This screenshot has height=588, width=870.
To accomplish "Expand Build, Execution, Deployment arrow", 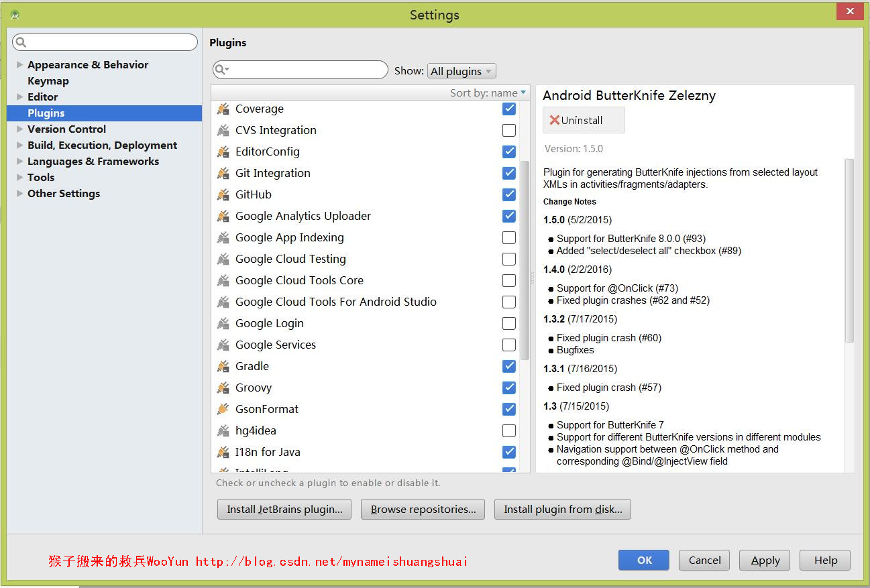I will [19, 145].
